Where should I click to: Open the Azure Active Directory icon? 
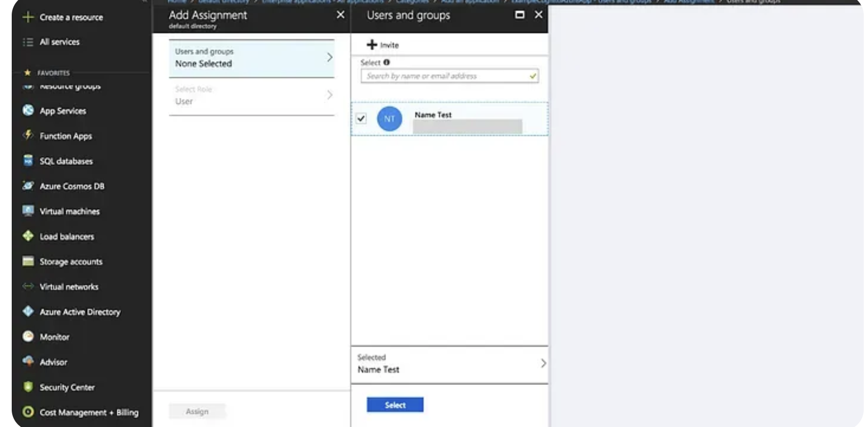pos(28,311)
